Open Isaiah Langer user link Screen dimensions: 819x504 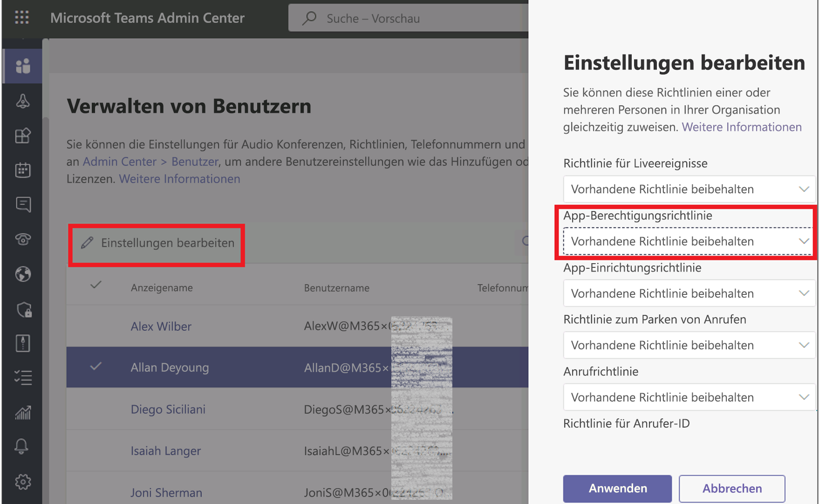[165, 451]
